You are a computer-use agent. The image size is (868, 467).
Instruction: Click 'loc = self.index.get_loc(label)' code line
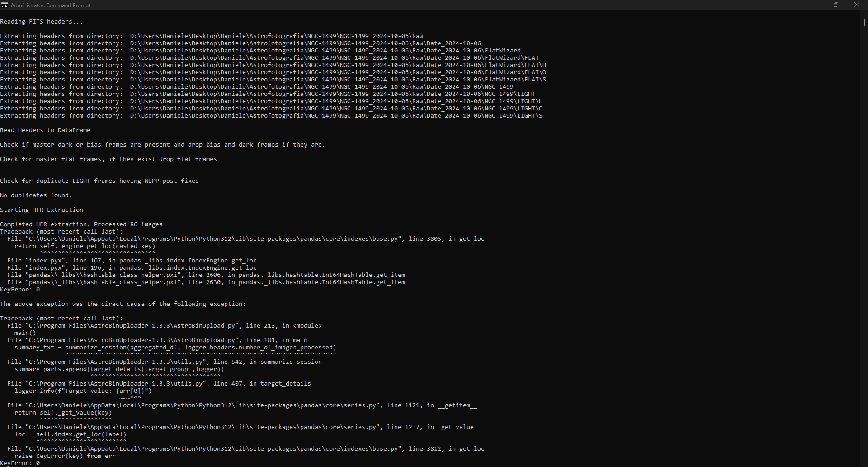71,434
